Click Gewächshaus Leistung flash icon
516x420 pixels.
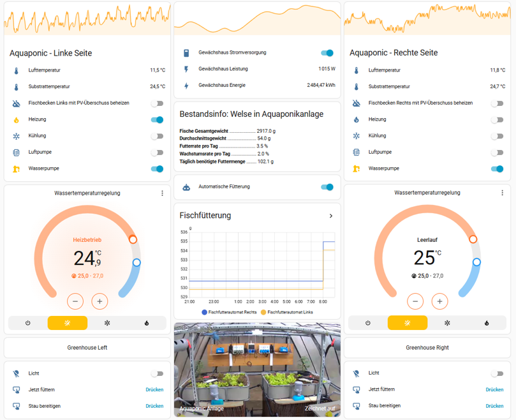(186, 69)
